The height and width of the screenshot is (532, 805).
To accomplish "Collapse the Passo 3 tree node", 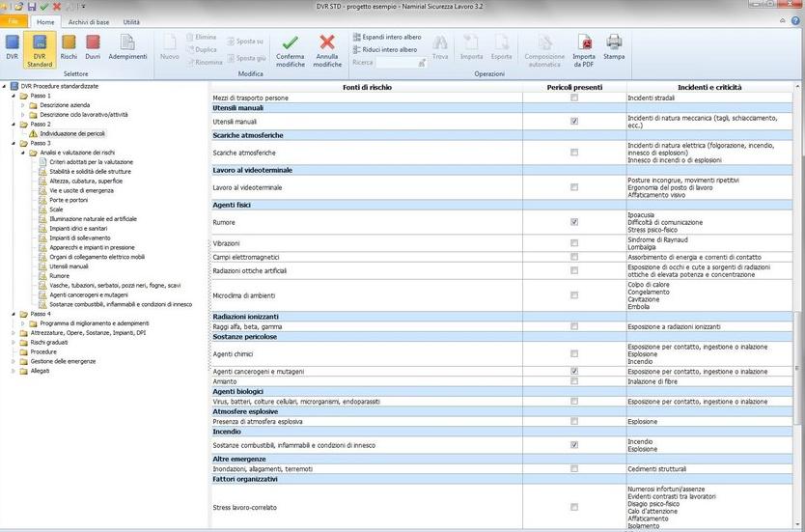I will [x=13, y=143].
